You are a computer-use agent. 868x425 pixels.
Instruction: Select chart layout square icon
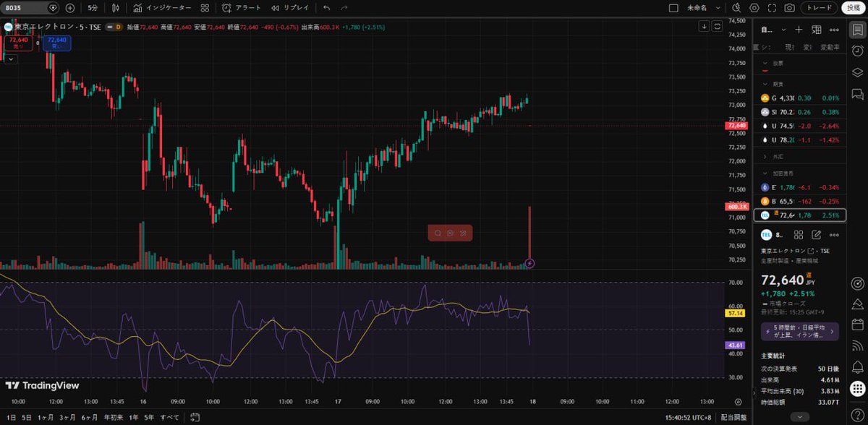click(673, 8)
